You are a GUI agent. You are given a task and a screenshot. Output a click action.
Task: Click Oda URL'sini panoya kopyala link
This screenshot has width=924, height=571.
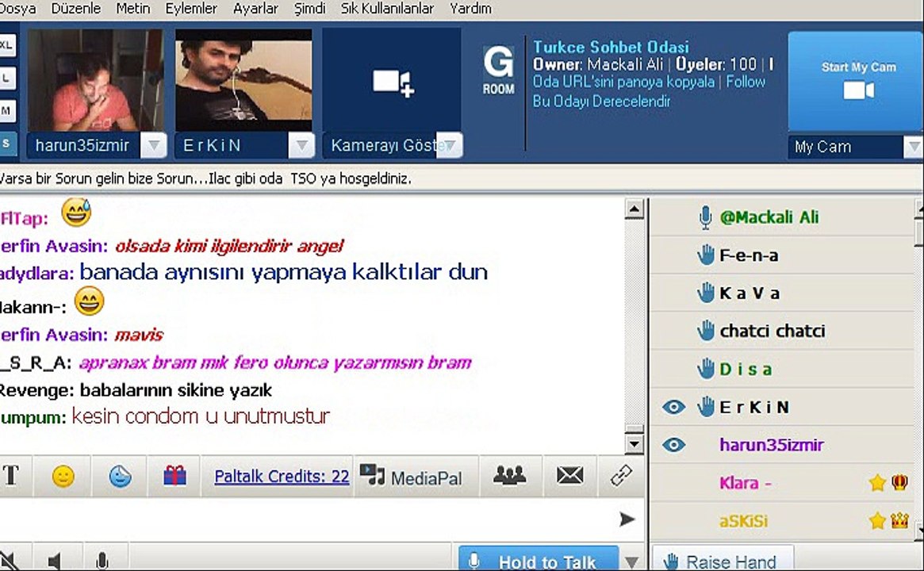pyautogui.click(x=623, y=82)
